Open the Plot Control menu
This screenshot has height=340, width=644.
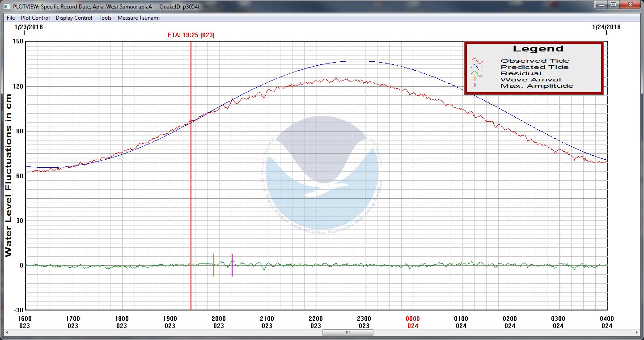point(35,18)
